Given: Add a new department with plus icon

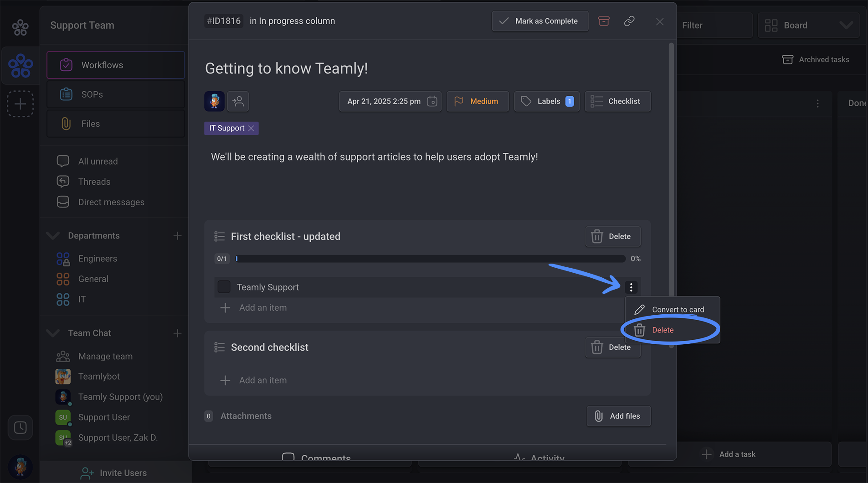Looking at the screenshot, I should (x=177, y=236).
